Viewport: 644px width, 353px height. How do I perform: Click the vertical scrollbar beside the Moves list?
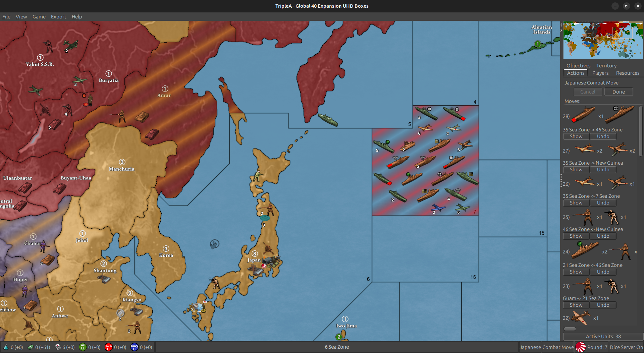coord(641,131)
